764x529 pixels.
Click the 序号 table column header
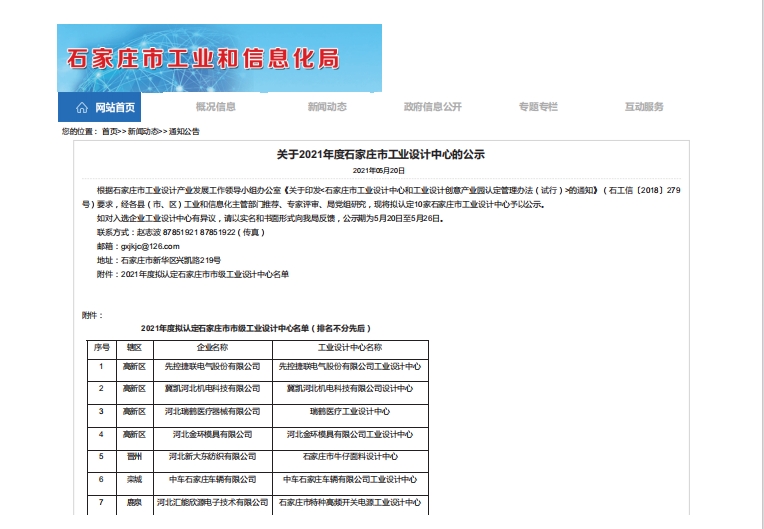101,347
